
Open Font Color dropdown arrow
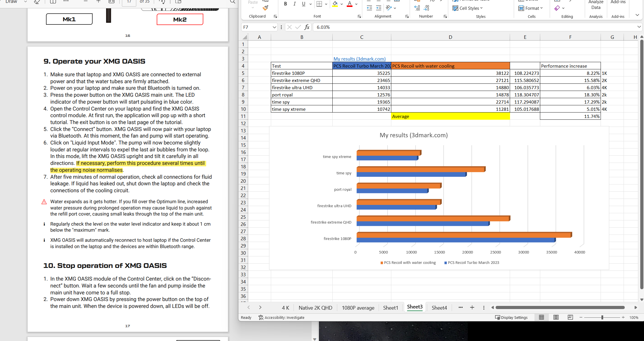[x=356, y=4]
